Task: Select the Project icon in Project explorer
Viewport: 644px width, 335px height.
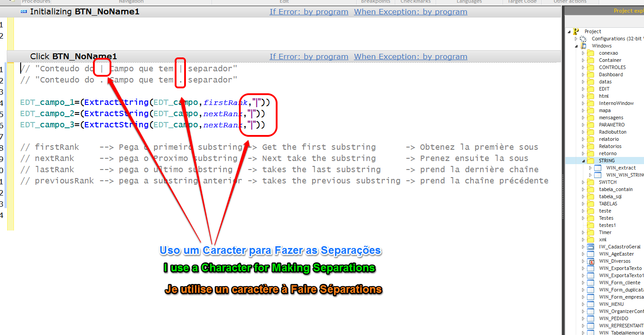Action: pos(576,31)
